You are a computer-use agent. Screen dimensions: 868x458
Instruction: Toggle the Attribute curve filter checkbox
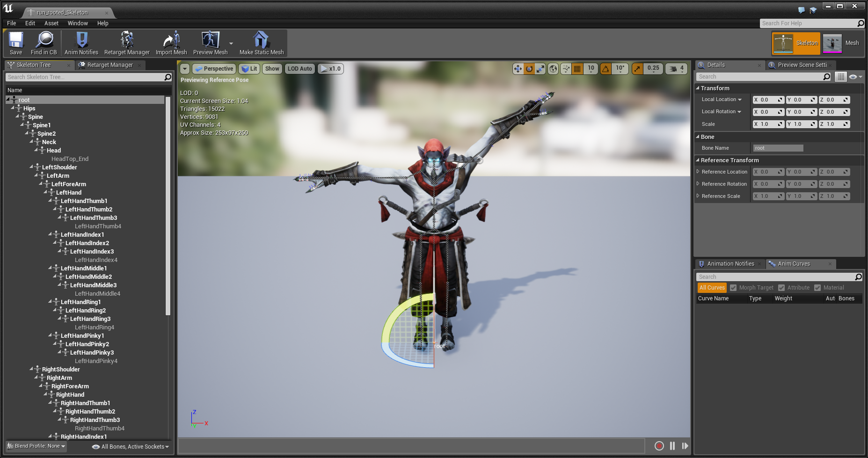tap(781, 288)
